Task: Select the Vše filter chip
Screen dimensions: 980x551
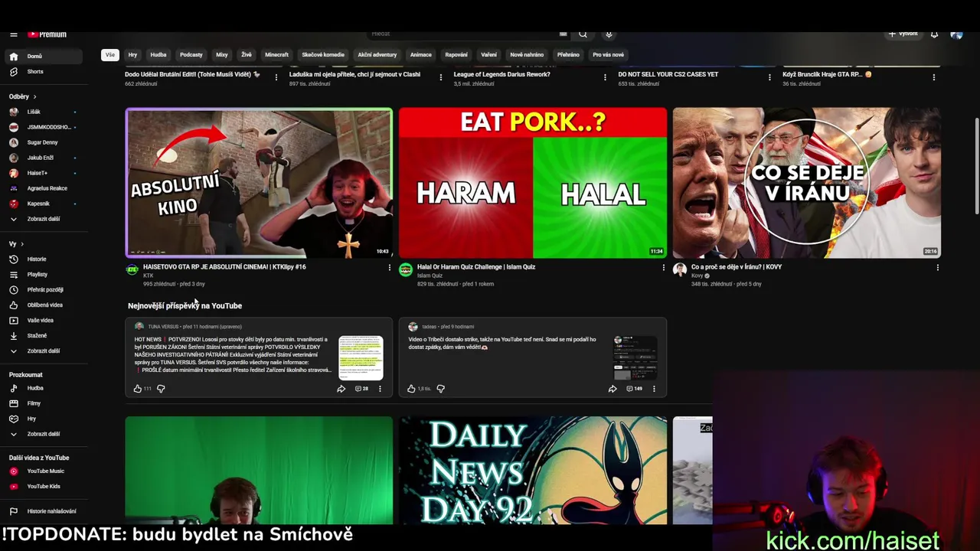Action: (x=110, y=55)
